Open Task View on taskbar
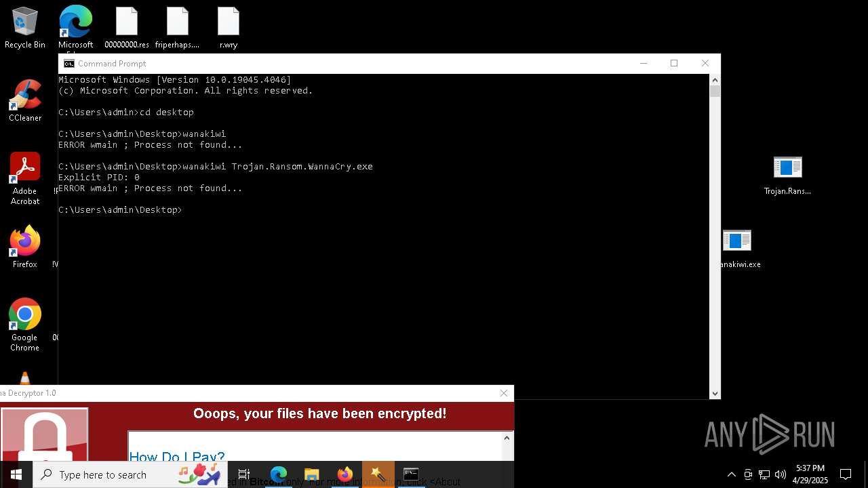 pos(244,474)
